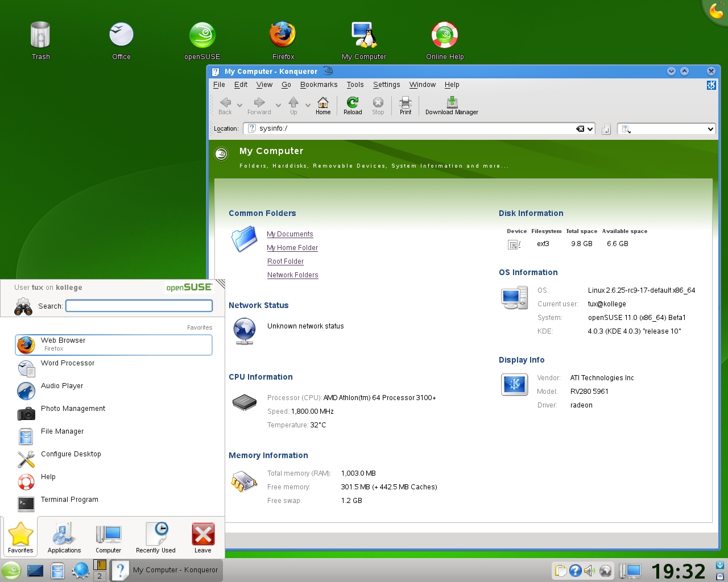Switch to the Computer tab
Image resolution: width=728 pixels, height=582 pixels.
click(x=108, y=537)
